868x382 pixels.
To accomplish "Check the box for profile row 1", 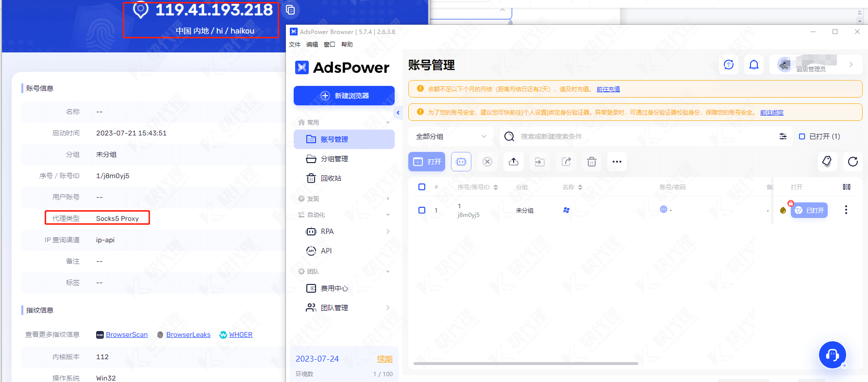I will tap(422, 210).
